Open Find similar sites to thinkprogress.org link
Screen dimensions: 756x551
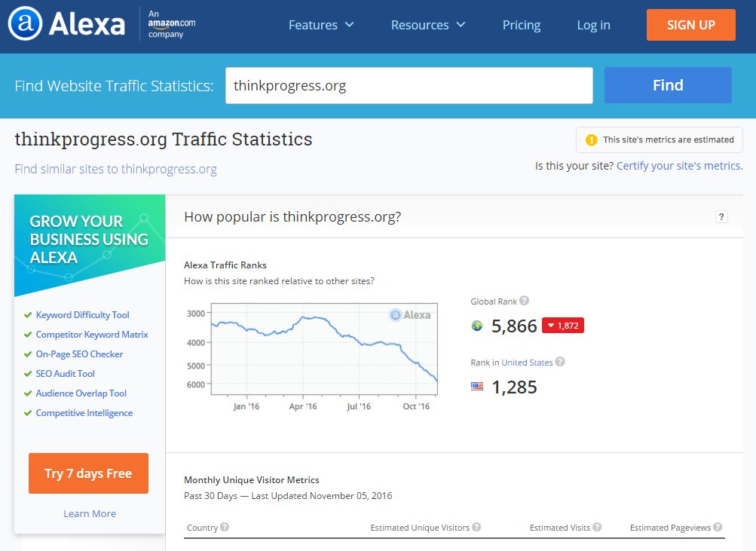pos(116,169)
